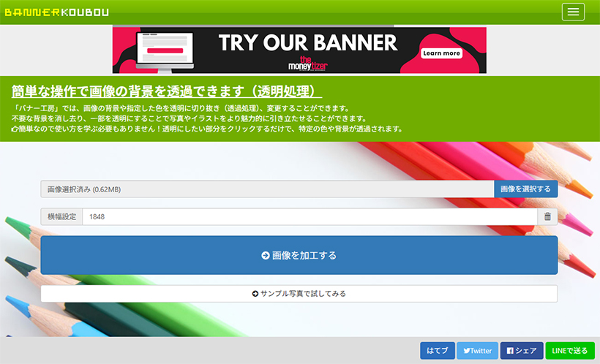This screenshot has height=364, width=600.
Task: Click the 画像選択済み file field
Action: coord(267,189)
